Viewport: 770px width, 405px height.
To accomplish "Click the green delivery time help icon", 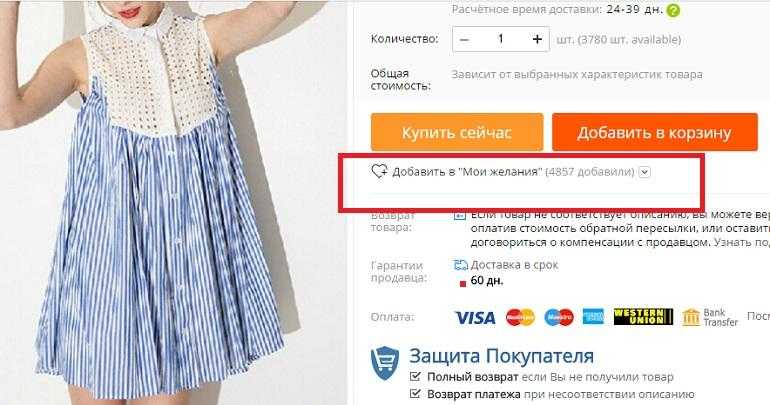I will pyautogui.click(x=673, y=10).
